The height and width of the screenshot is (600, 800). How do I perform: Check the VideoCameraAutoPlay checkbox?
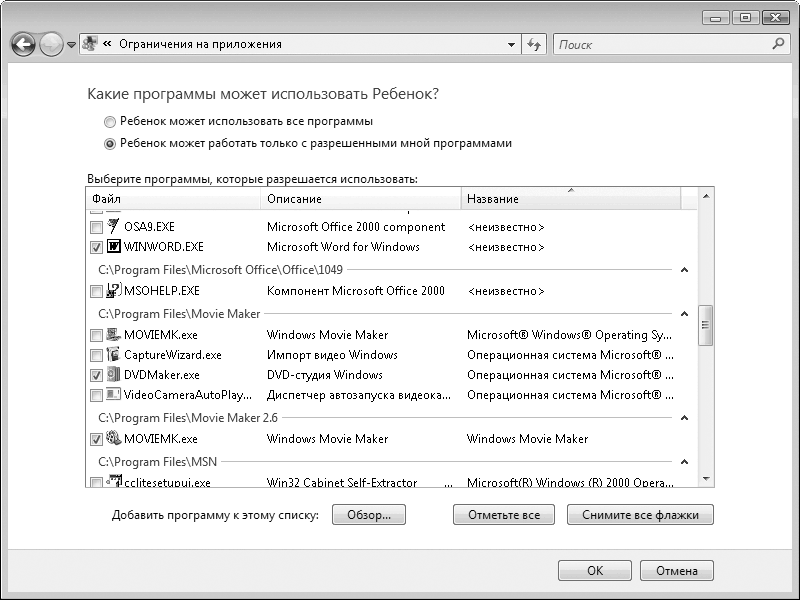96,395
